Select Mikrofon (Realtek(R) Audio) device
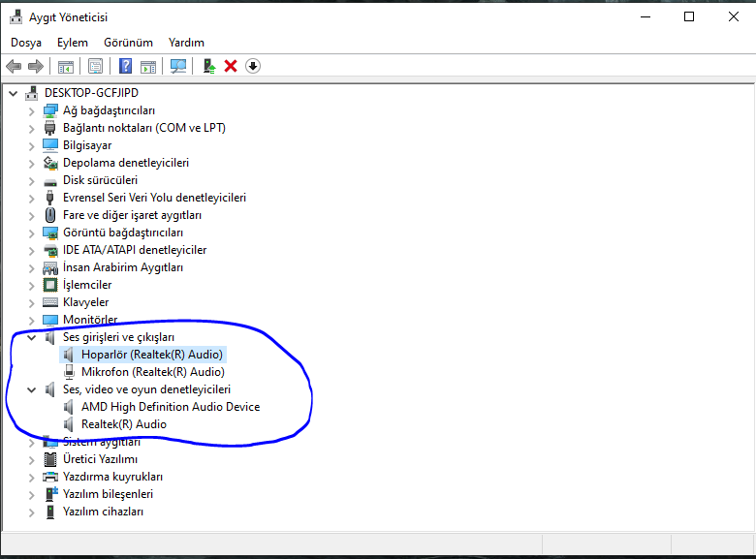The image size is (756, 559). [153, 372]
